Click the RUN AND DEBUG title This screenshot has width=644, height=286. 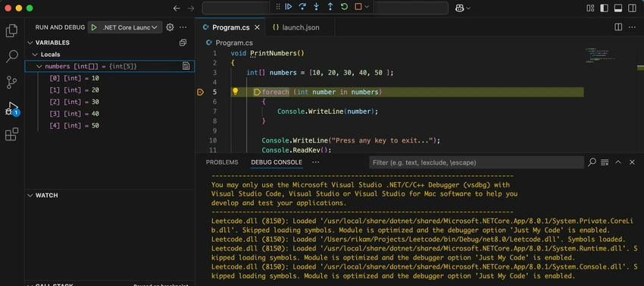(60, 27)
